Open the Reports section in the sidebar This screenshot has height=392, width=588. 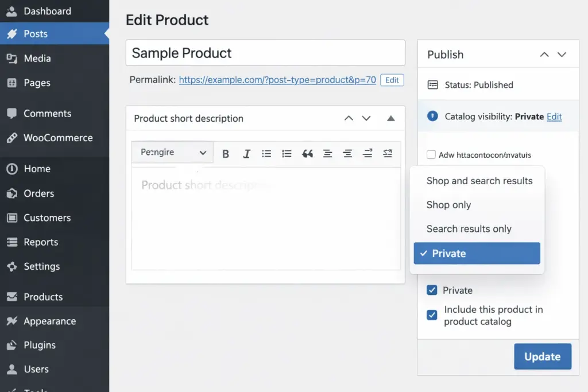point(40,242)
